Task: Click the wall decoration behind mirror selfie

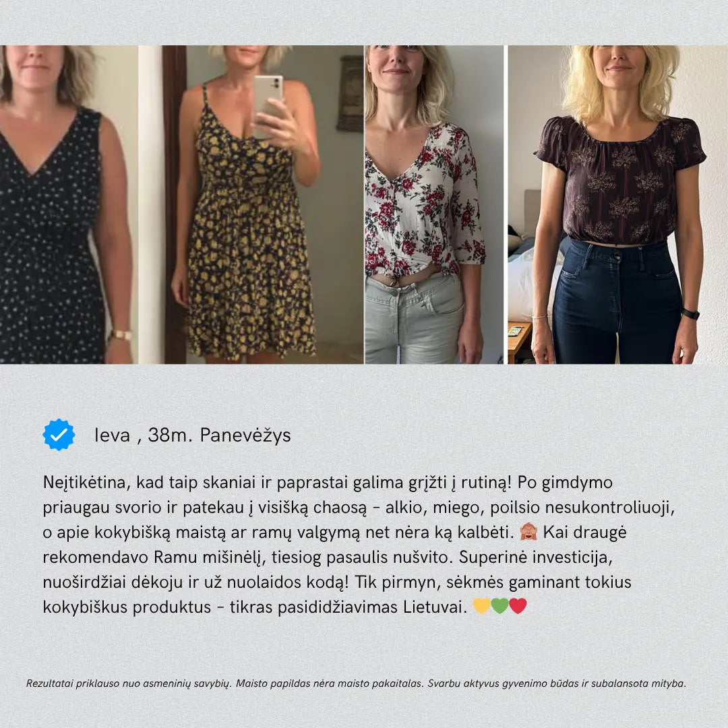Action: [351, 93]
